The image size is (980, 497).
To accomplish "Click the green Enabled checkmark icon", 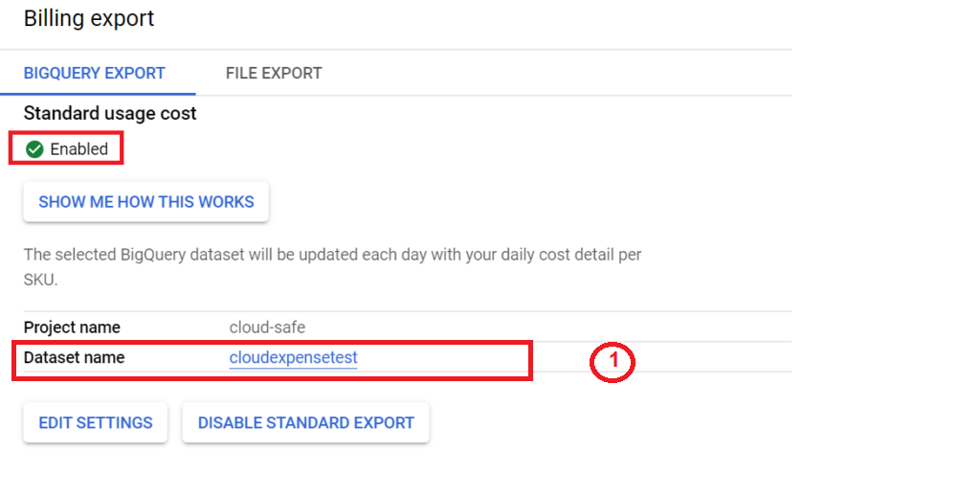I will pyautogui.click(x=34, y=149).
